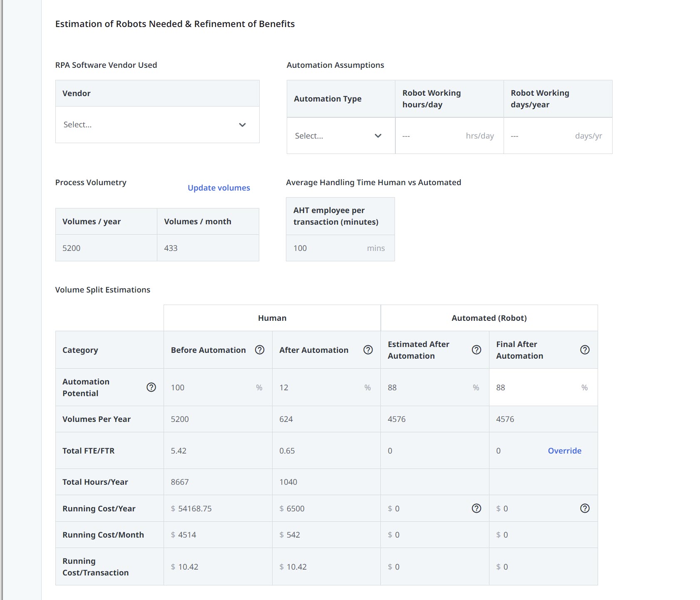Click help icon beside After Automation header
The height and width of the screenshot is (600, 700).
click(x=368, y=350)
